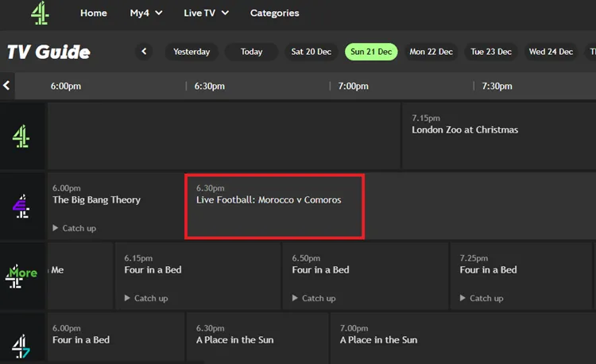Open the Categories menu item
The image size is (596, 364).
[x=274, y=13]
